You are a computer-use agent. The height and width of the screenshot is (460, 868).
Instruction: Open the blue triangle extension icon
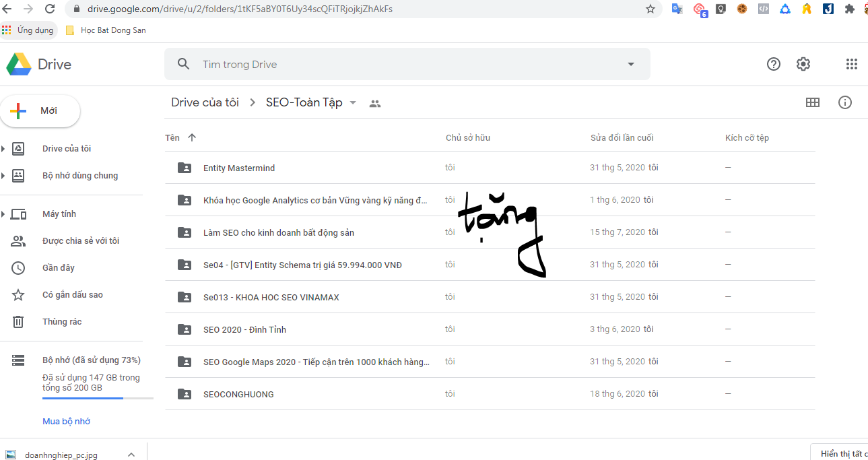(x=785, y=9)
